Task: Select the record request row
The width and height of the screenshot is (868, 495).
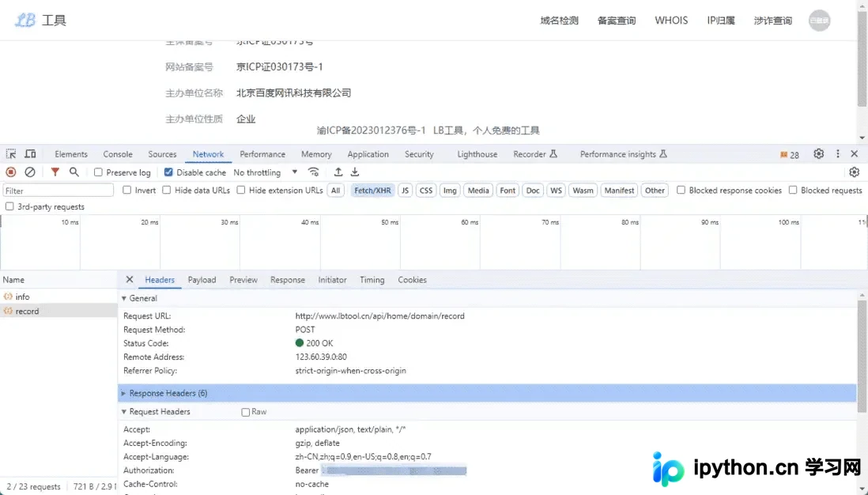Action: click(58, 312)
